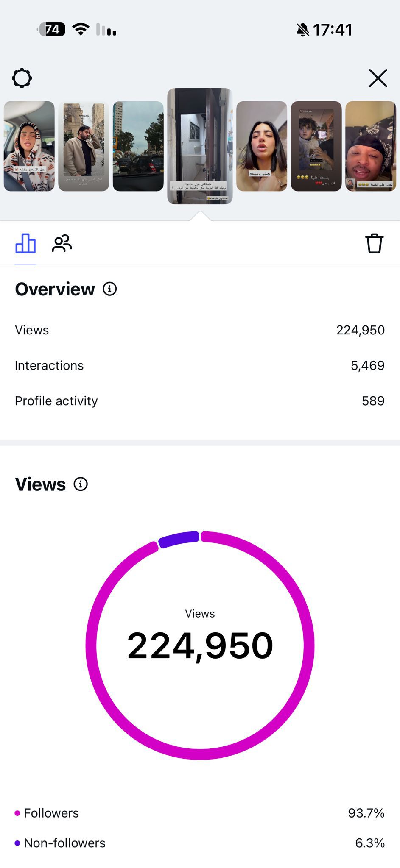
Task: Tap the 6.3% non-followers percentage
Action: (370, 843)
